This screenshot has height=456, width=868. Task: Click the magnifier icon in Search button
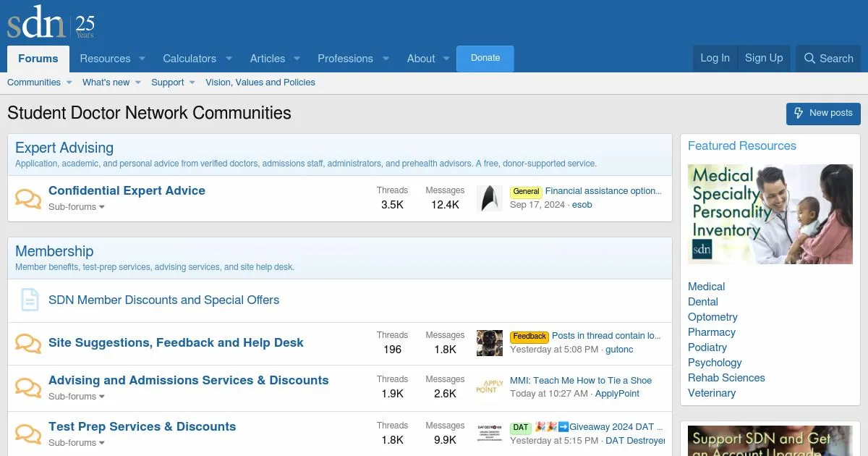coord(809,59)
